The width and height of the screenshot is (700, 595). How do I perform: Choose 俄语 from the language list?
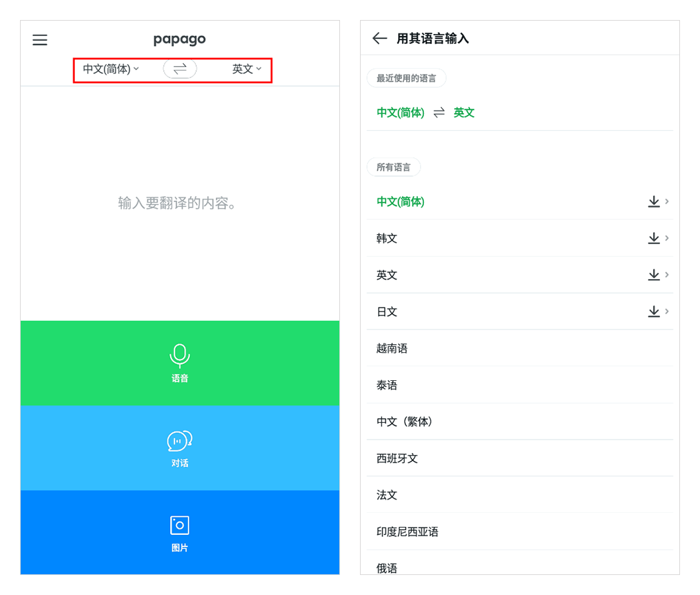[519, 563]
